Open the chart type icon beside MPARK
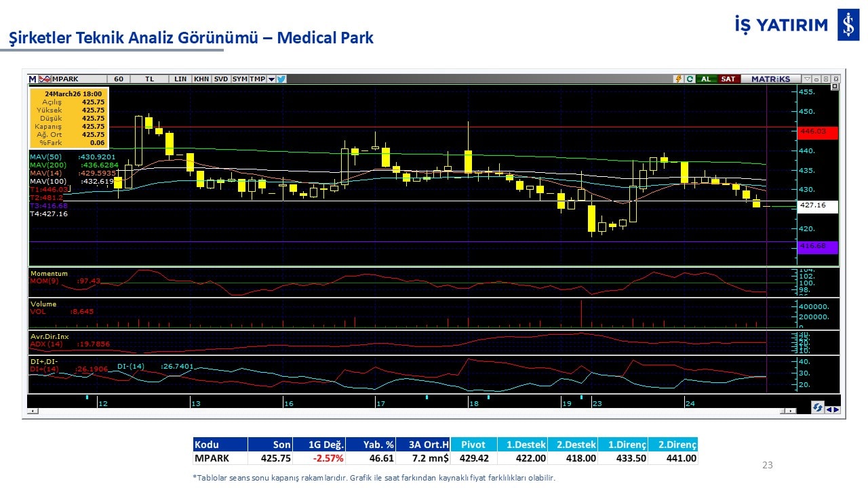 pyautogui.click(x=45, y=79)
